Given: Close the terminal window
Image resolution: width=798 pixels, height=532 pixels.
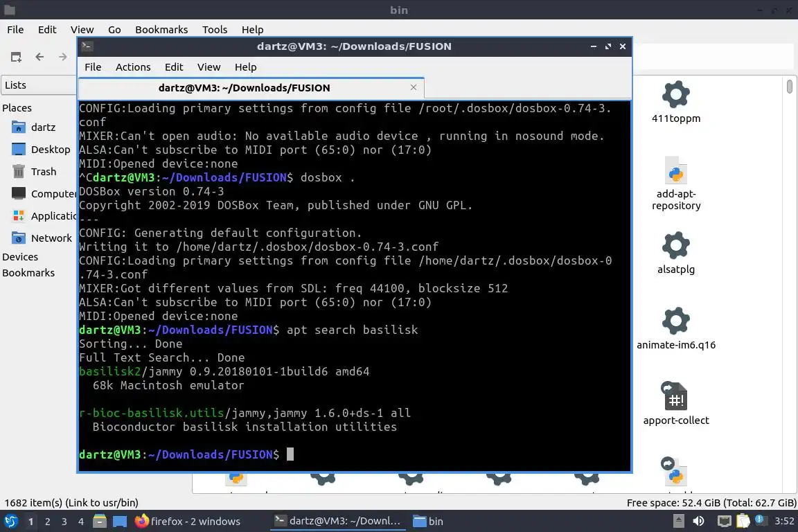Looking at the screenshot, I should (623, 46).
